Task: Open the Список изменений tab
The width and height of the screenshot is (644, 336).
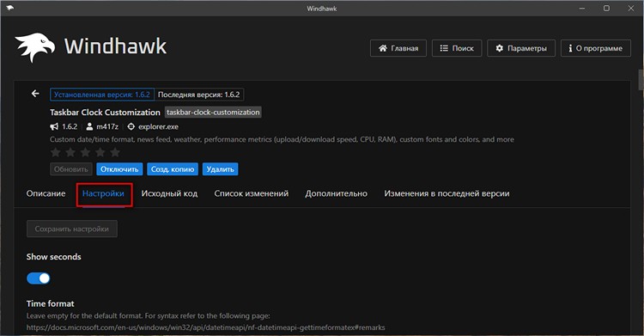Action: [x=252, y=193]
